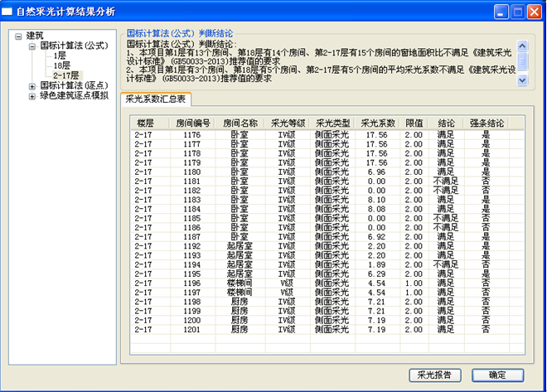Click the 楼层 column header
The height and width of the screenshot is (392, 547).
click(145, 122)
